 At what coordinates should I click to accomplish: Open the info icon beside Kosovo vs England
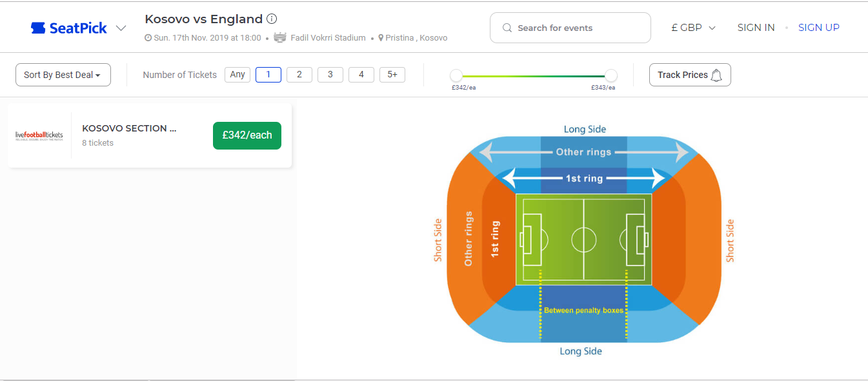pos(272,19)
